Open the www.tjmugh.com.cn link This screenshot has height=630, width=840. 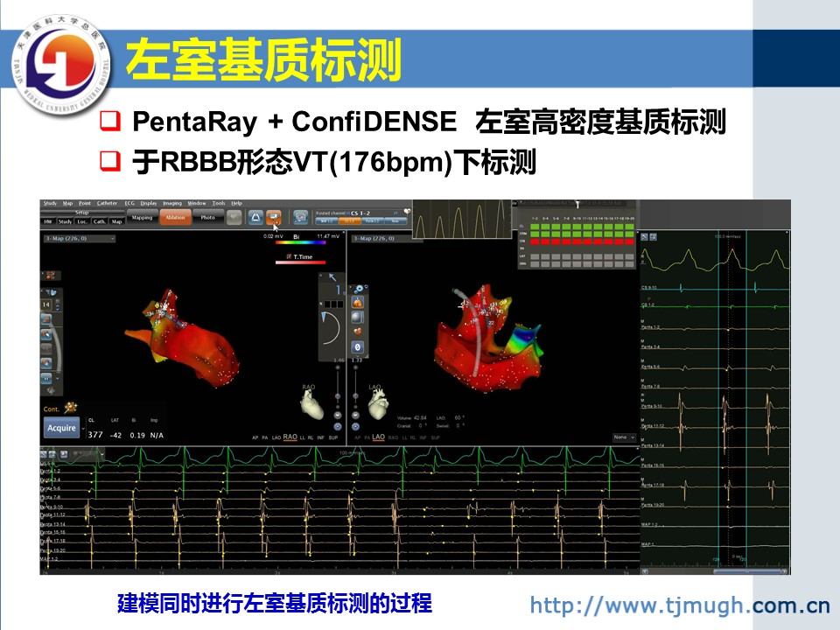pyautogui.click(x=680, y=605)
